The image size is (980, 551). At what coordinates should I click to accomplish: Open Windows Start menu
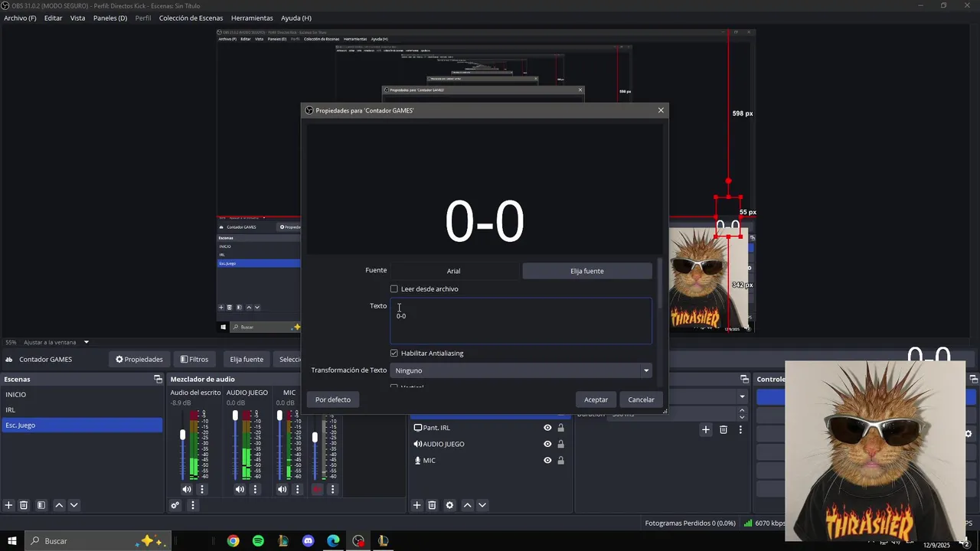(x=12, y=541)
